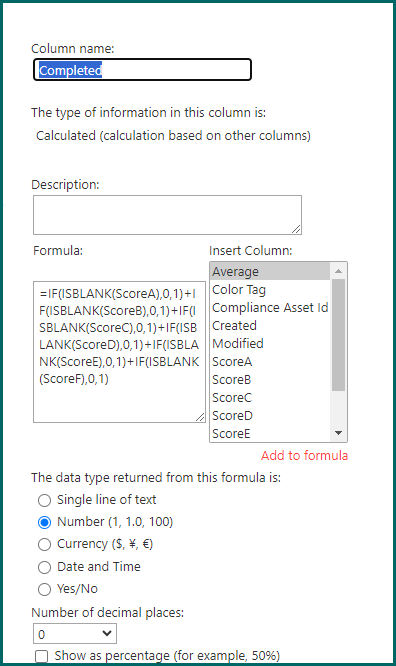Screen dimensions: 396x666
Task: Click inside the Description text box
Action: 167,215
